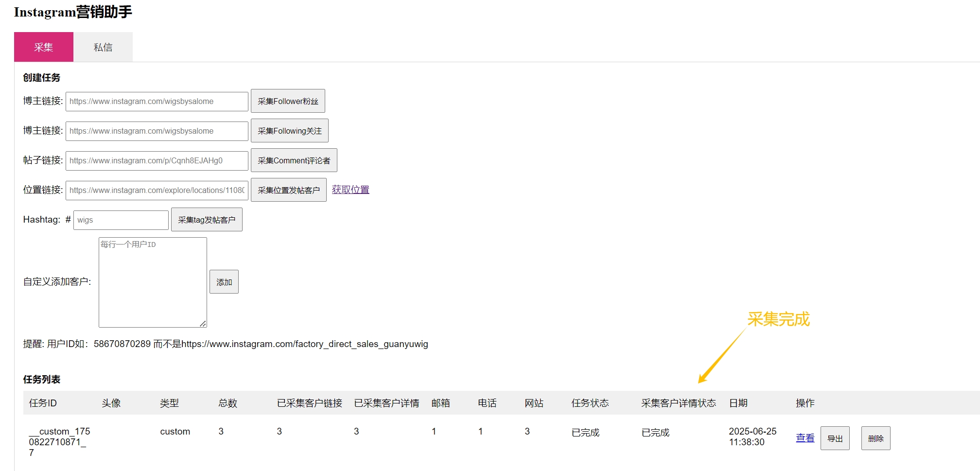Click the 任务状态 column header
The height and width of the screenshot is (471, 980).
coord(590,403)
